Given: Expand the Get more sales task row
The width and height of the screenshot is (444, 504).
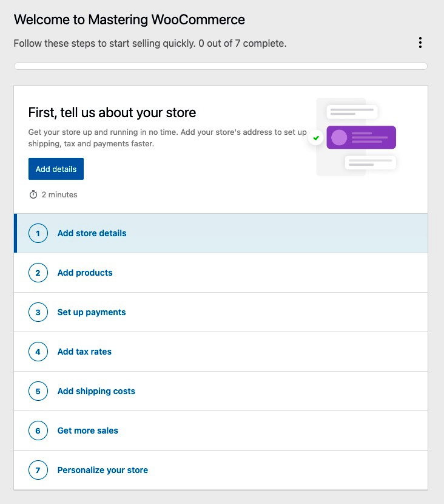Looking at the screenshot, I should [x=221, y=431].
